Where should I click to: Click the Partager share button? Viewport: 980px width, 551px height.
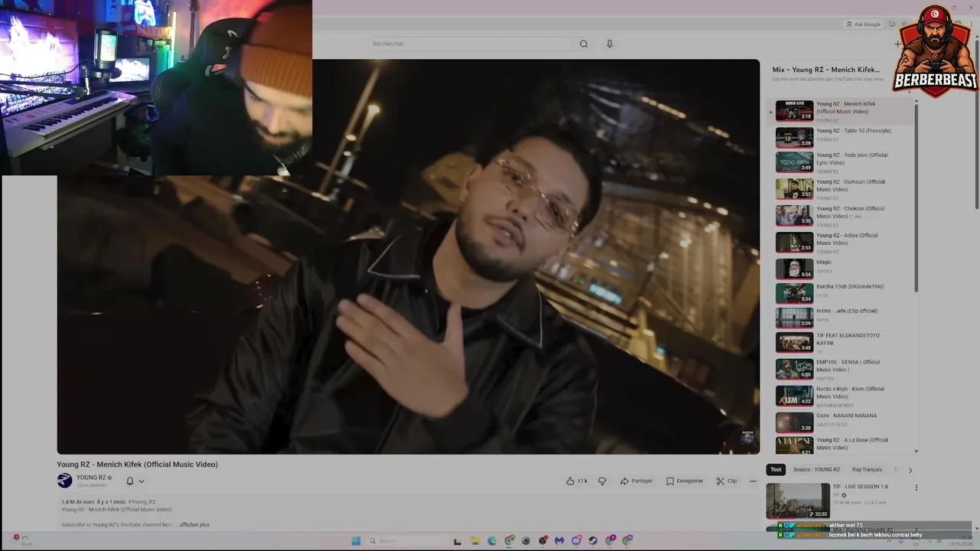click(636, 481)
